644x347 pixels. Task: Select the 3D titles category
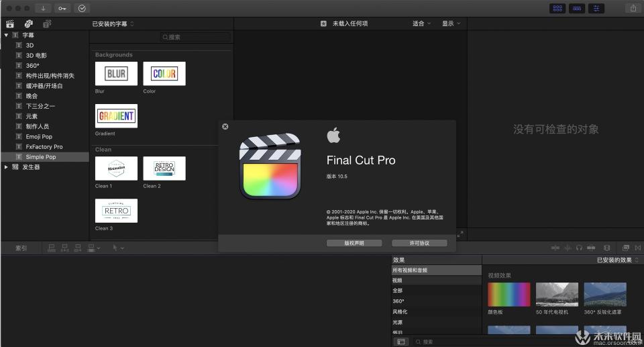(45, 45)
